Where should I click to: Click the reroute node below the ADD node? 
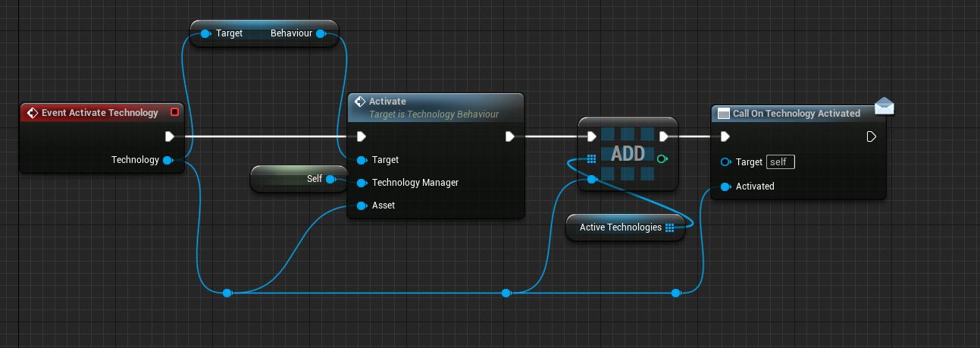click(x=506, y=293)
